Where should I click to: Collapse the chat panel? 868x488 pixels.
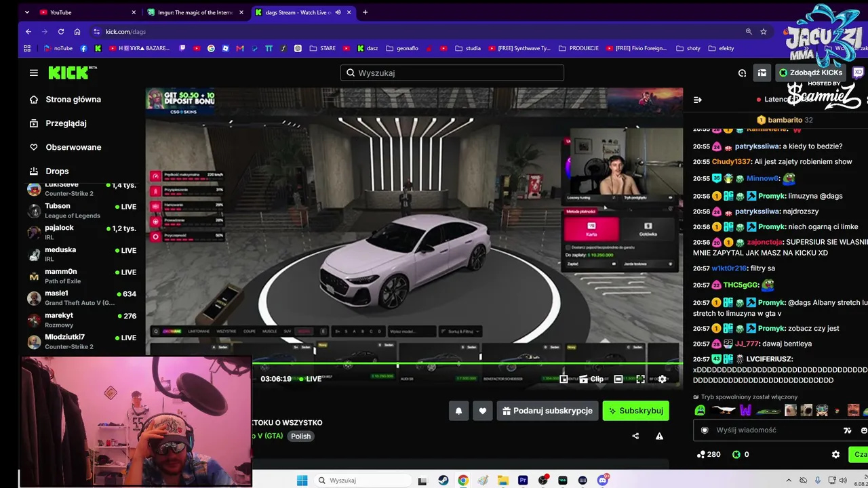[x=698, y=100]
